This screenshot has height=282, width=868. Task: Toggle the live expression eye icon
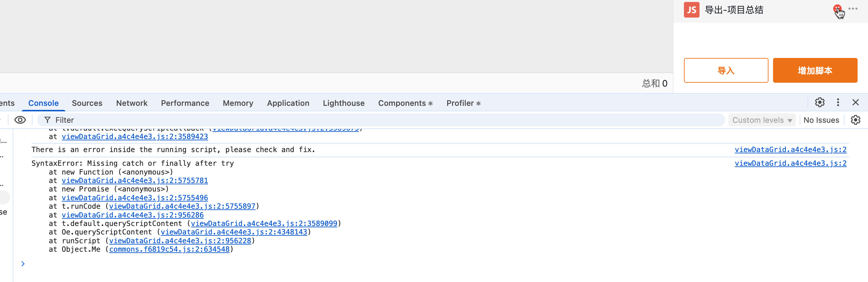[x=20, y=120]
